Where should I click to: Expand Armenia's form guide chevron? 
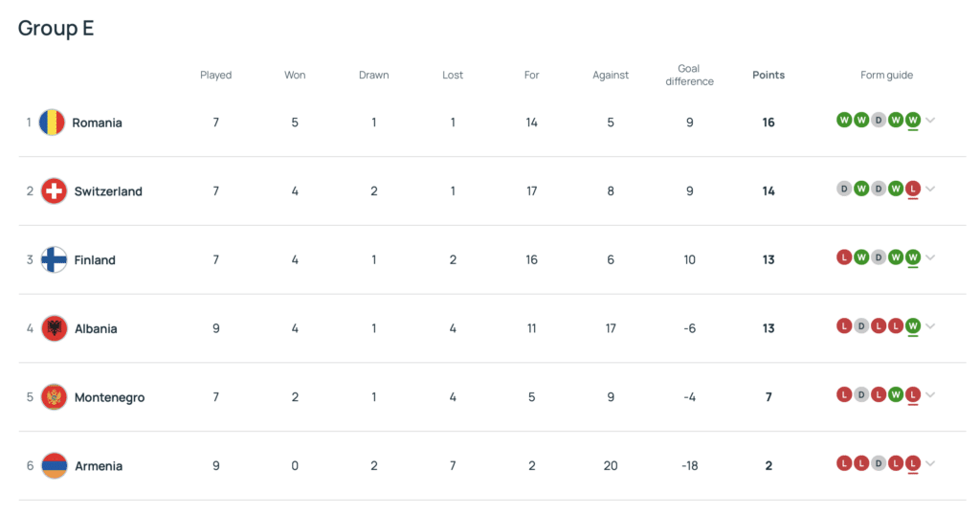[930, 463]
